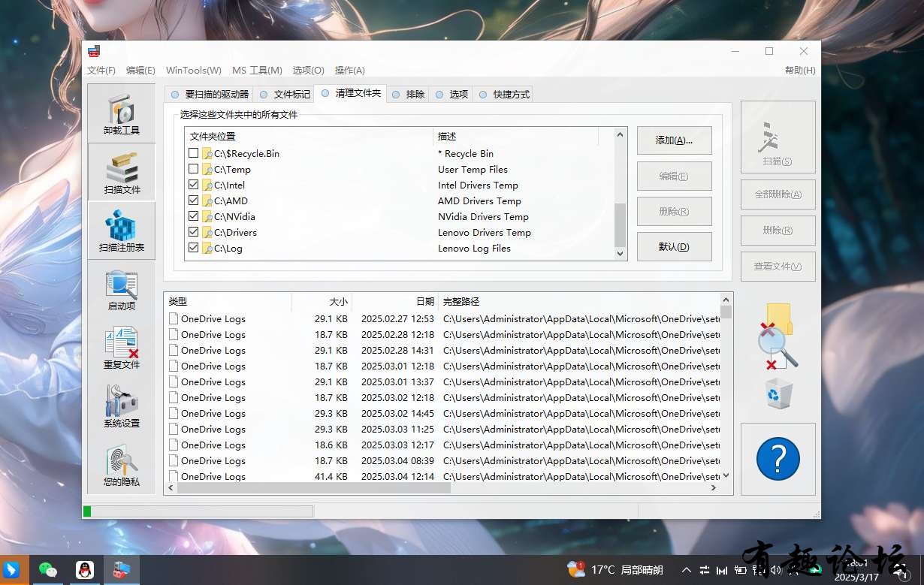This screenshot has height=585, width=924.
Task: Click file icon of 2025.03.04 08:39 row
Action: tap(174, 460)
